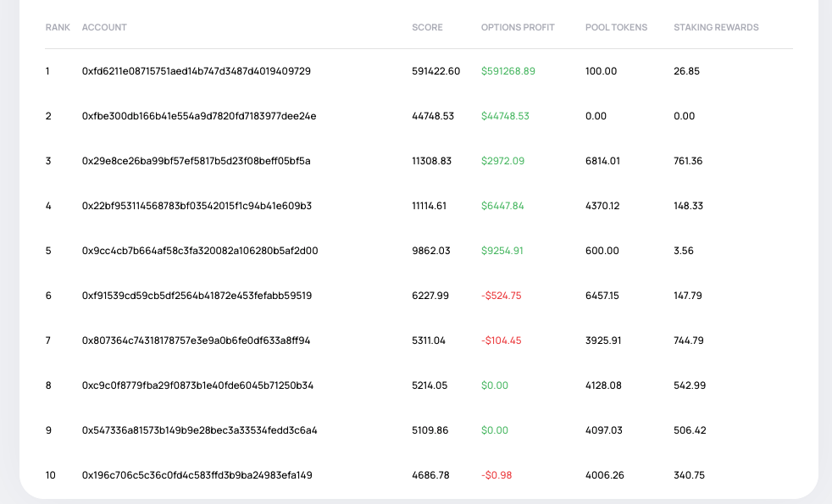Select account 0x547336a81573b149b9e28bec3a33534fedd3c6a4
Screen dimensions: 832x504
point(199,430)
